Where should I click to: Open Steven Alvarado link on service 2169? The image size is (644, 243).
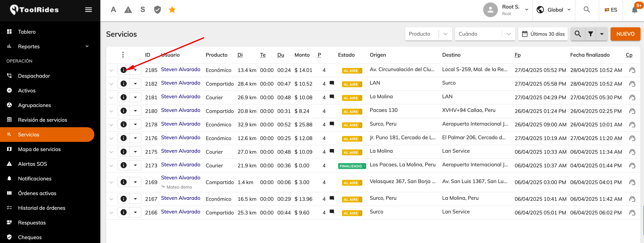click(x=181, y=178)
